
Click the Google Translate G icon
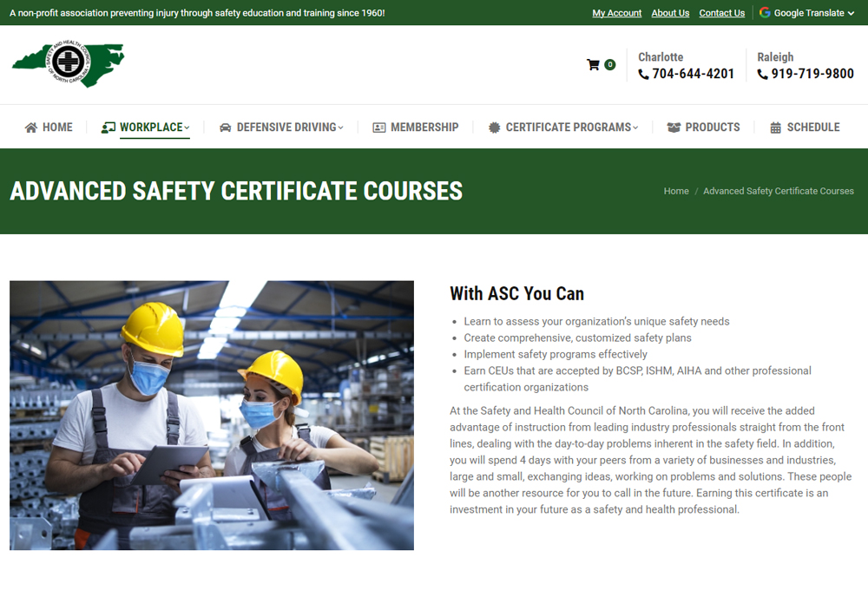[764, 12]
